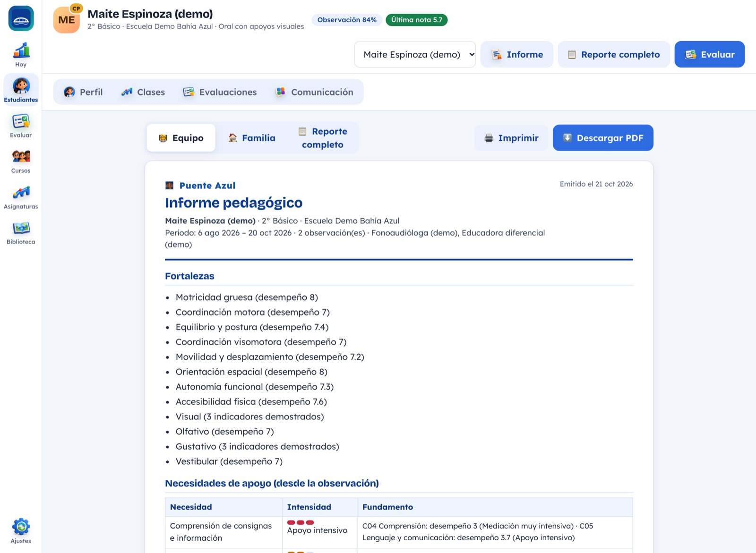The height and width of the screenshot is (553, 756).
Task: Click the Informe pedagógico heading
Action: tap(233, 203)
